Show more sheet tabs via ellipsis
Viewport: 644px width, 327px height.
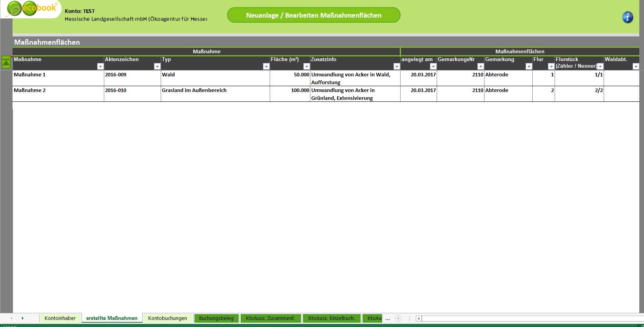click(388, 318)
